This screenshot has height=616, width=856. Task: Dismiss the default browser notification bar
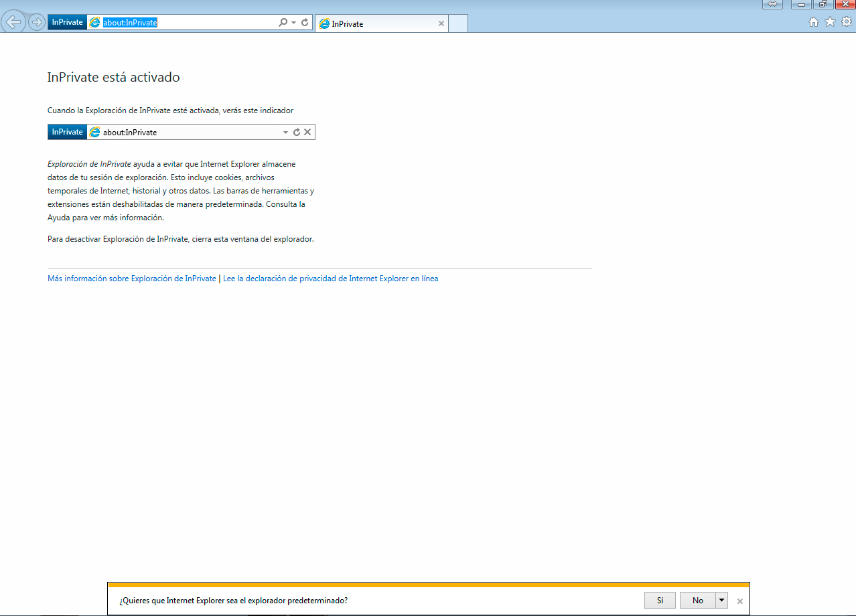[x=740, y=601]
